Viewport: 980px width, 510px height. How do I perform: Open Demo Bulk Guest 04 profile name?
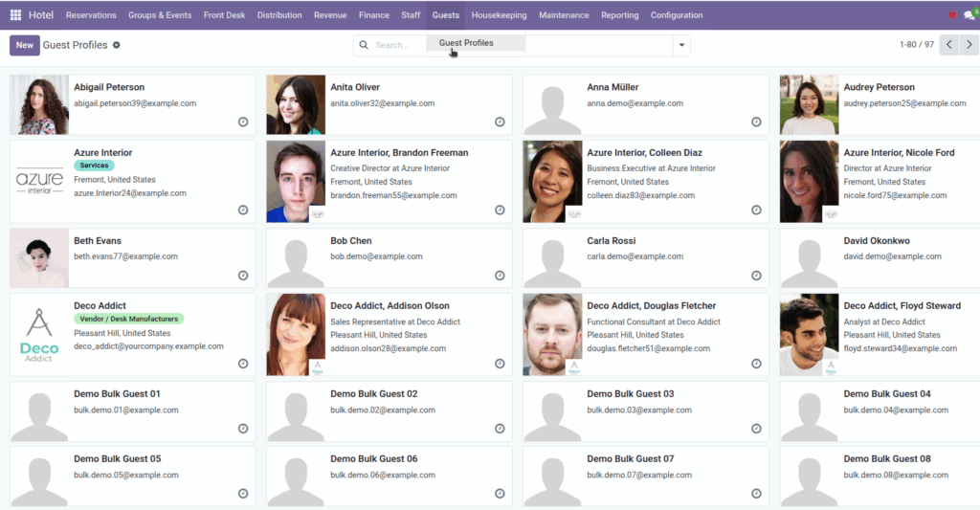coord(887,394)
